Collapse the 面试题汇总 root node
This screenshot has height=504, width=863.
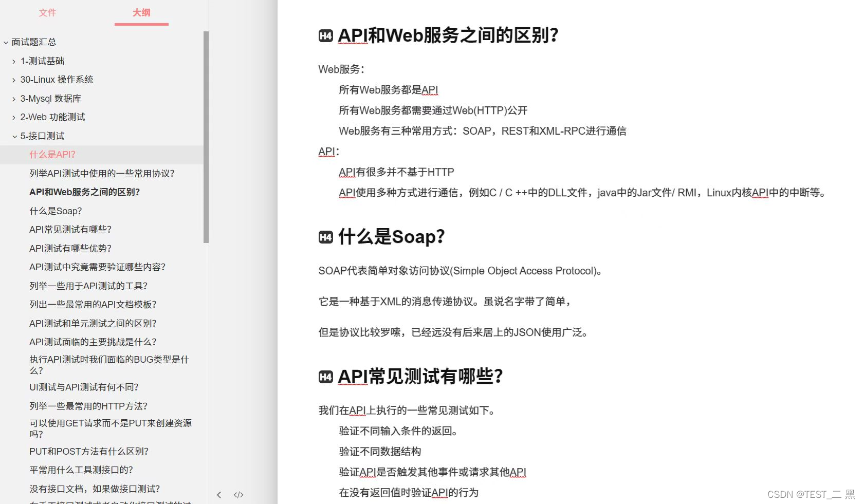coord(6,42)
